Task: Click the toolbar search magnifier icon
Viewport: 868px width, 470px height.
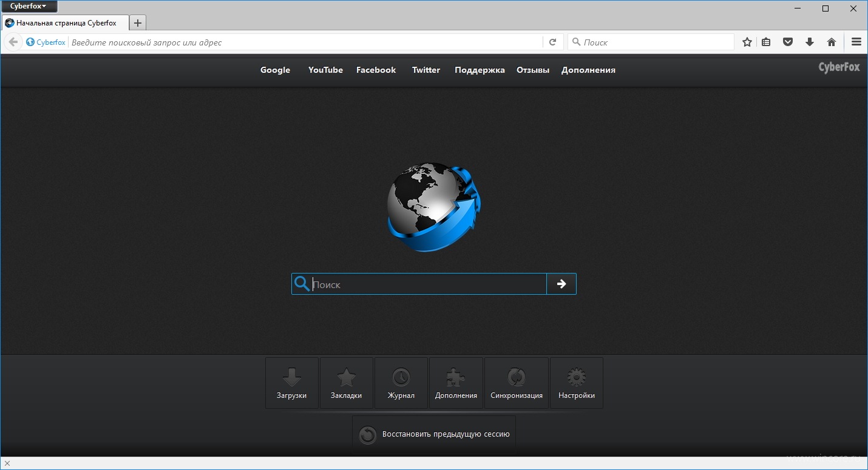Action: (x=576, y=42)
